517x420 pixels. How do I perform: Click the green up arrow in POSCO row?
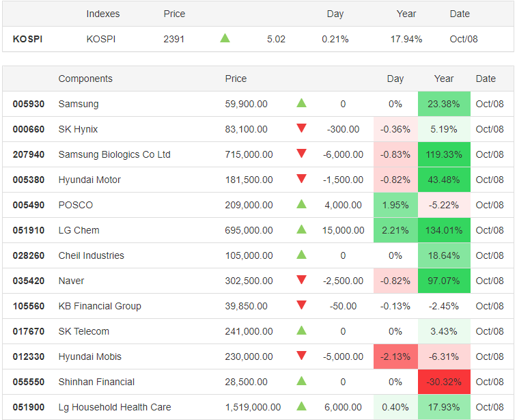[x=301, y=204]
